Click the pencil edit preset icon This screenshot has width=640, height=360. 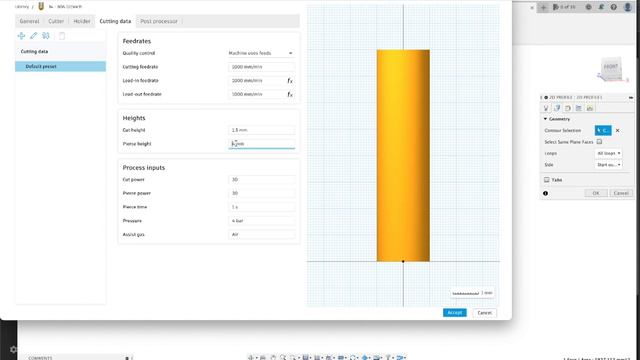pos(33,36)
